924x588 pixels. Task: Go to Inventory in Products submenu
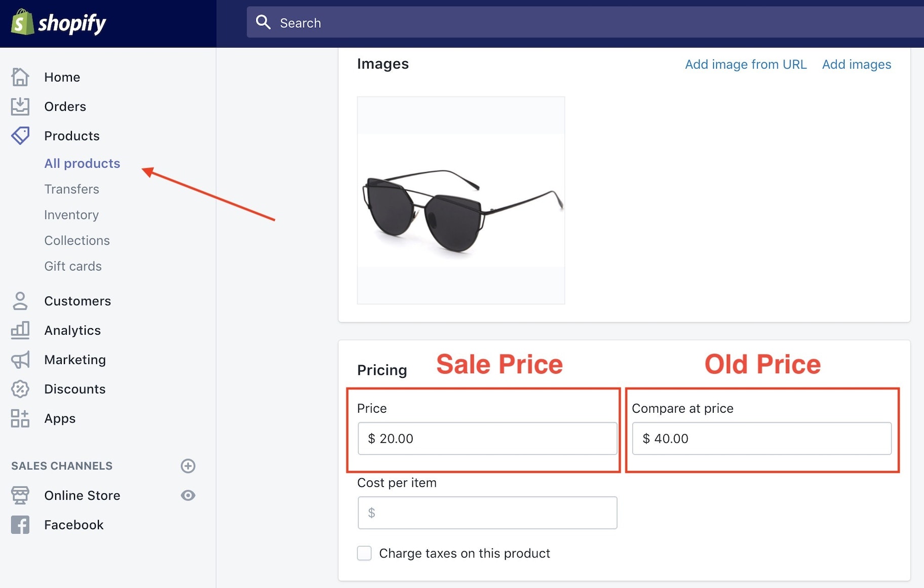[71, 215]
